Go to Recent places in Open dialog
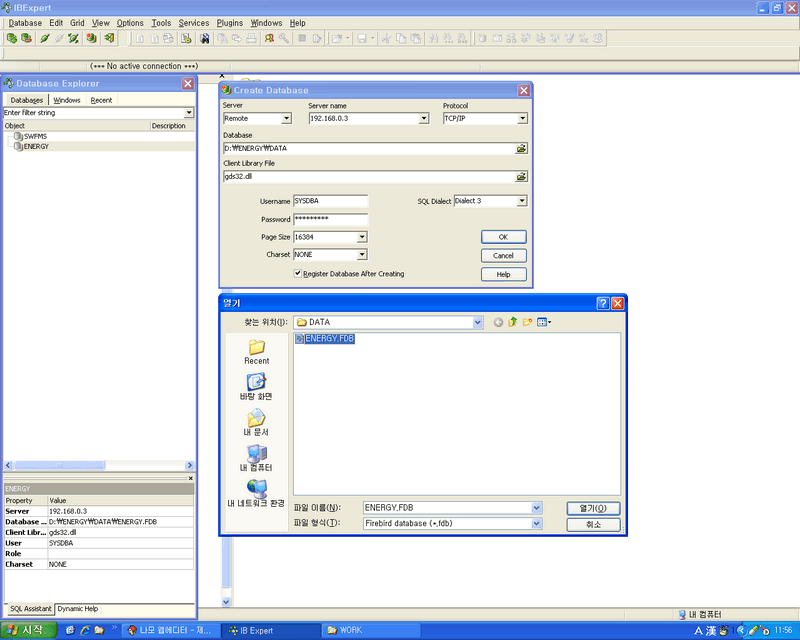The height and width of the screenshot is (640, 800). [257, 352]
